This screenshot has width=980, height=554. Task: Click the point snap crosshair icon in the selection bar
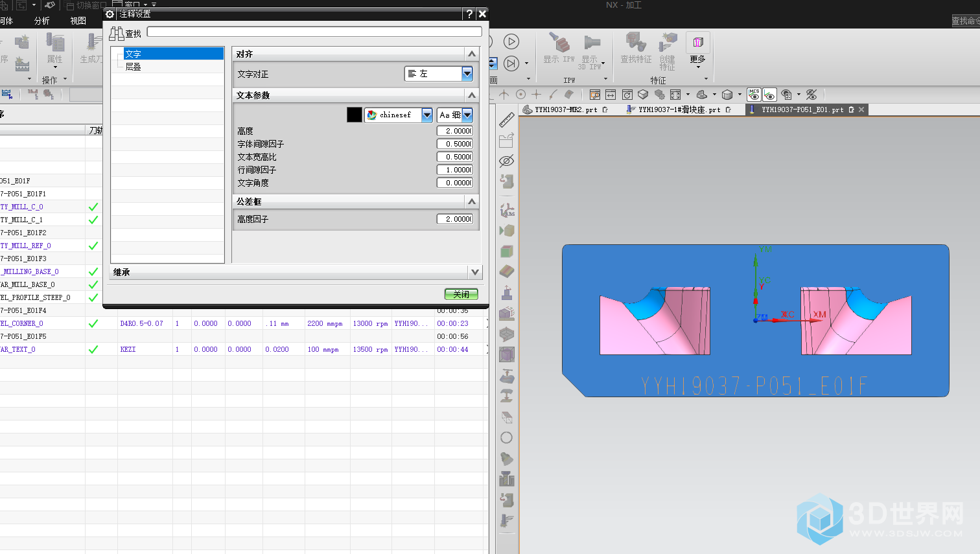[x=536, y=95]
